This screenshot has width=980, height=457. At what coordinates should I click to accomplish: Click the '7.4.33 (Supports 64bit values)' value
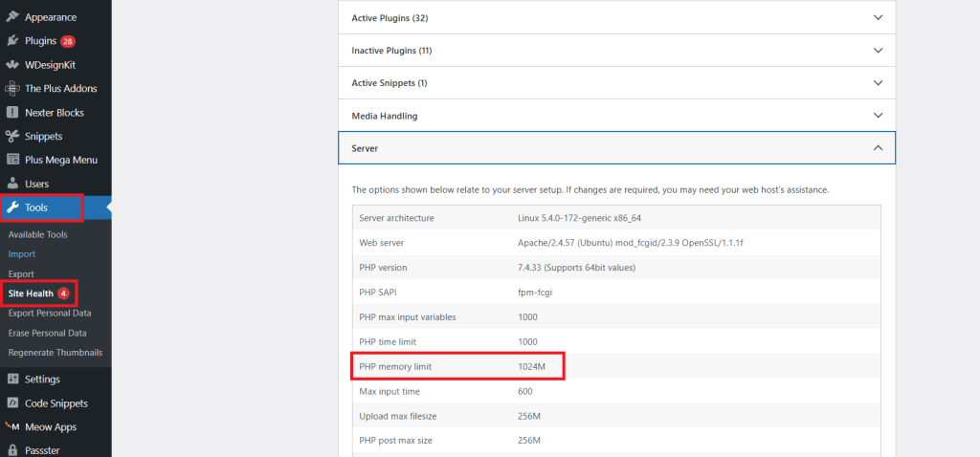[x=576, y=267]
